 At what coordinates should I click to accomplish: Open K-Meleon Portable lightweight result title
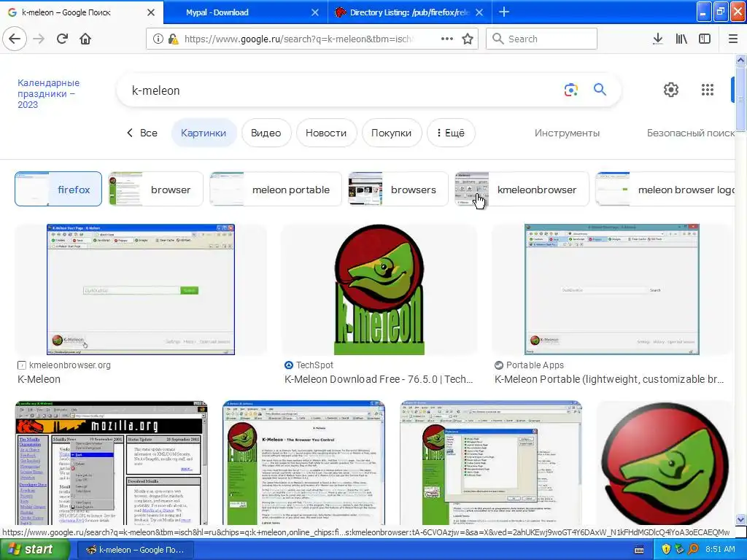609,379
